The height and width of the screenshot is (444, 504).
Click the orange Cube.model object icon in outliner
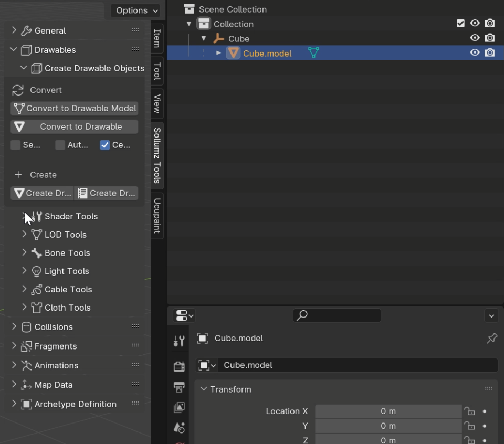coord(233,53)
